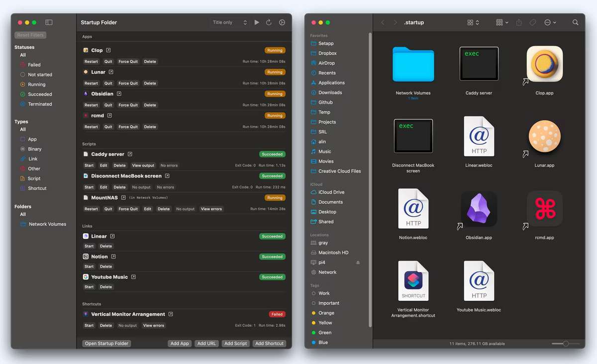Go back in Finder navigation
Viewport: 597px width, 364px height.
(x=383, y=22)
